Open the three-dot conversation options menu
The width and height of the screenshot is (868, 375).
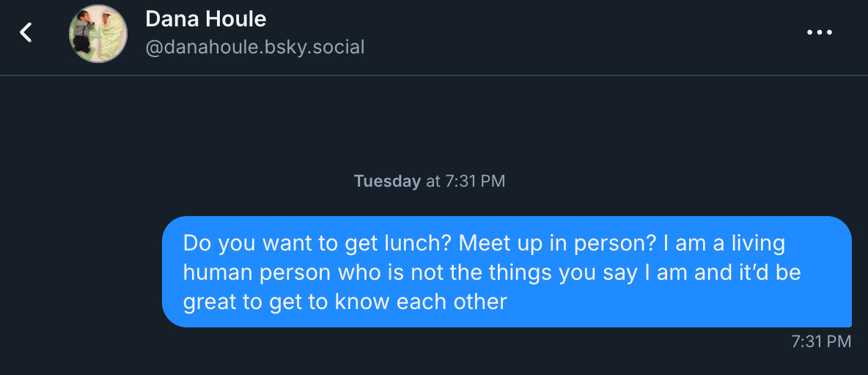tap(820, 33)
